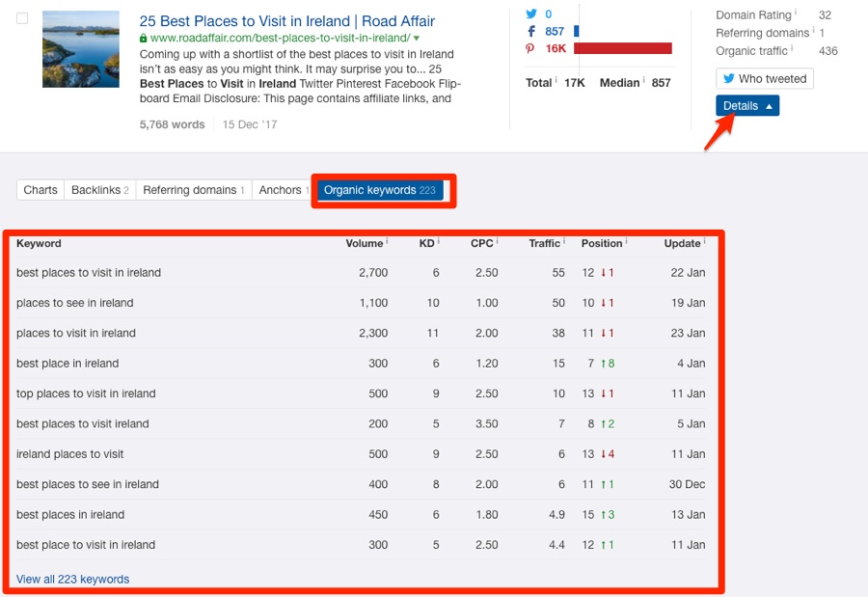This screenshot has height=597, width=868.
Task: Click the info icon next to Position
Action: point(626,241)
